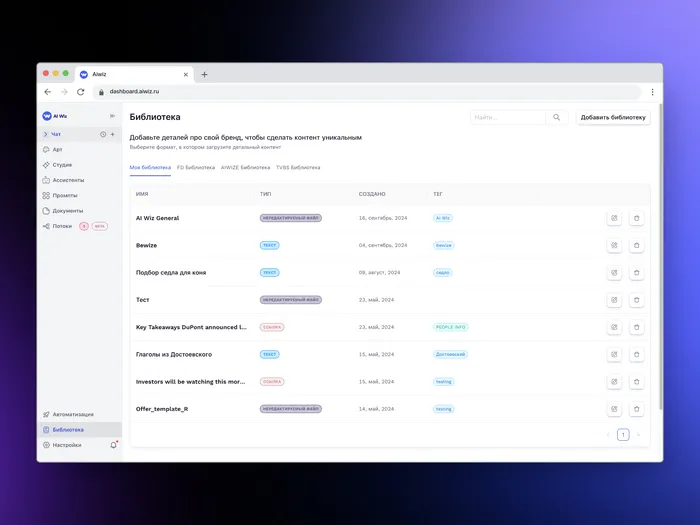Go to next page arrow in pagination

coord(638,435)
